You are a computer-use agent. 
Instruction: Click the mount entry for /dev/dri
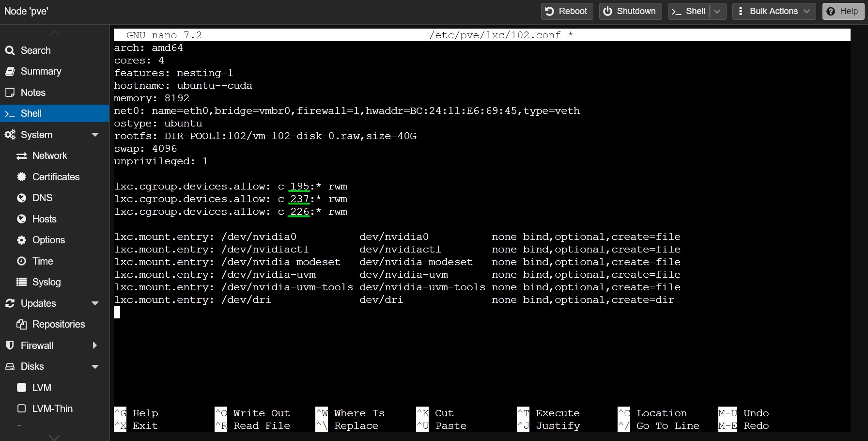point(394,299)
